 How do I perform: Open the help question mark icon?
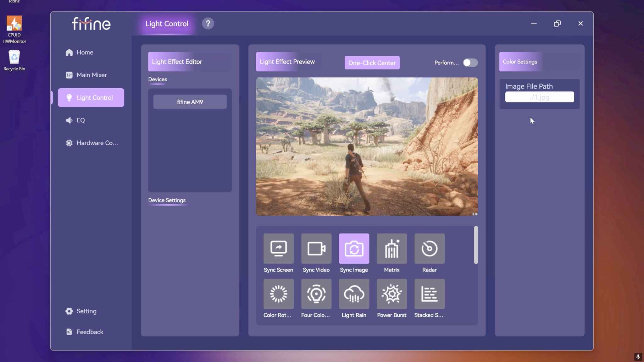click(208, 24)
